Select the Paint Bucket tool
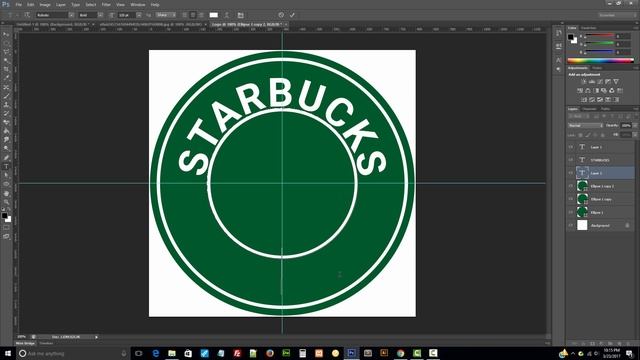 [6, 131]
